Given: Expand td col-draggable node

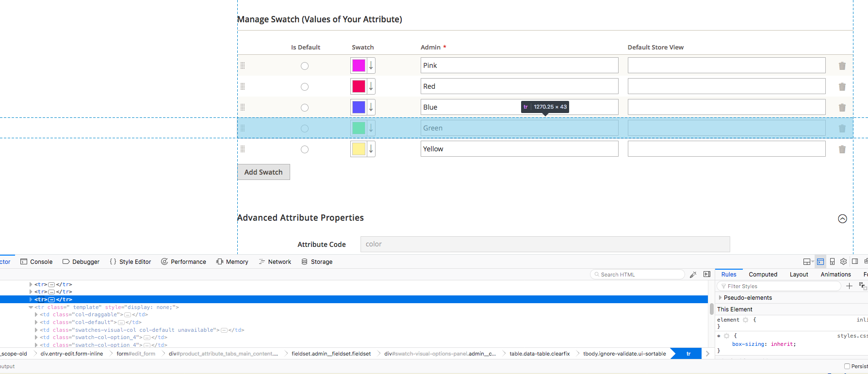Looking at the screenshot, I should point(36,315).
